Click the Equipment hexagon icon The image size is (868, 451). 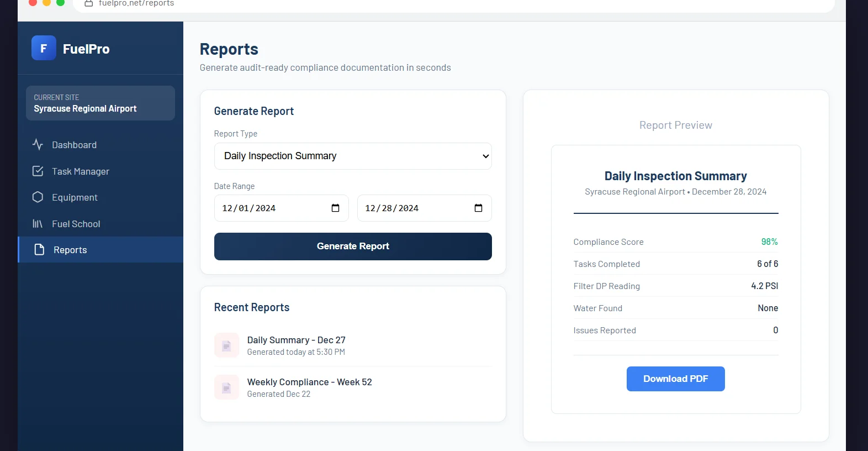tap(38, 197)
